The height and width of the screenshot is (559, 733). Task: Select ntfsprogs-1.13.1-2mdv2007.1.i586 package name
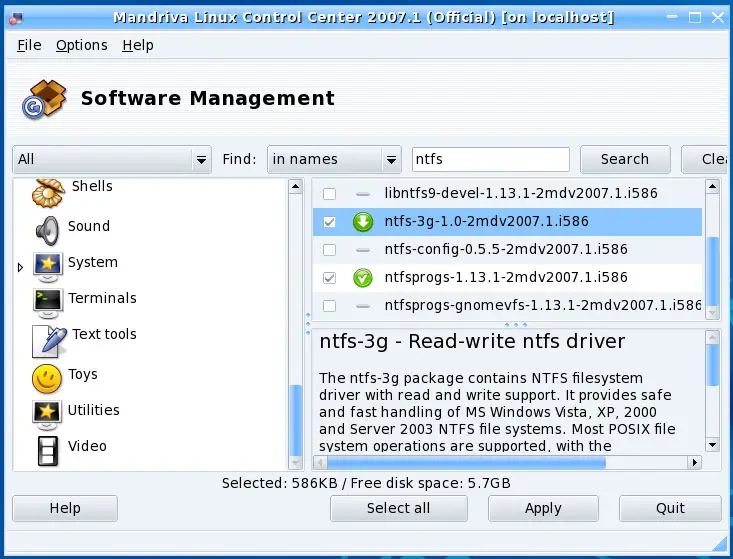pos(506,277)
